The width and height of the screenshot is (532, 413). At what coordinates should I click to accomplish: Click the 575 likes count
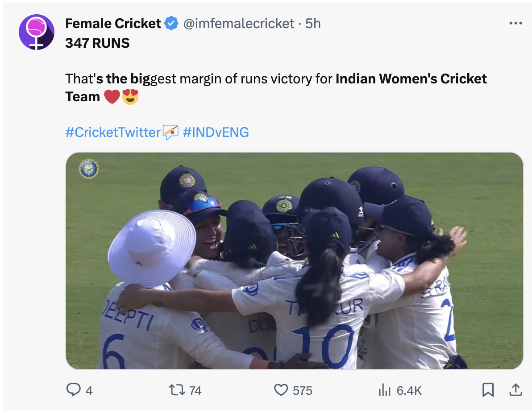303,391
